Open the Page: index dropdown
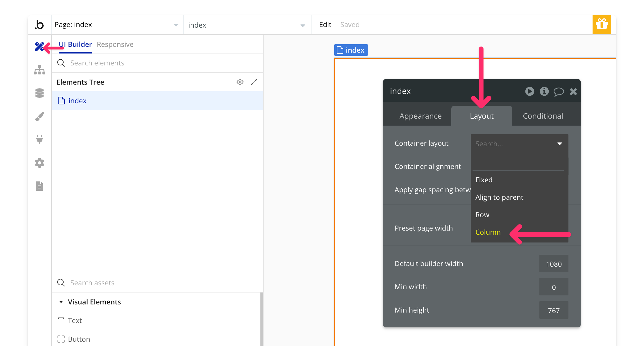Image resolution: width=644 pixels, height=346 pixels. (116, 25)
